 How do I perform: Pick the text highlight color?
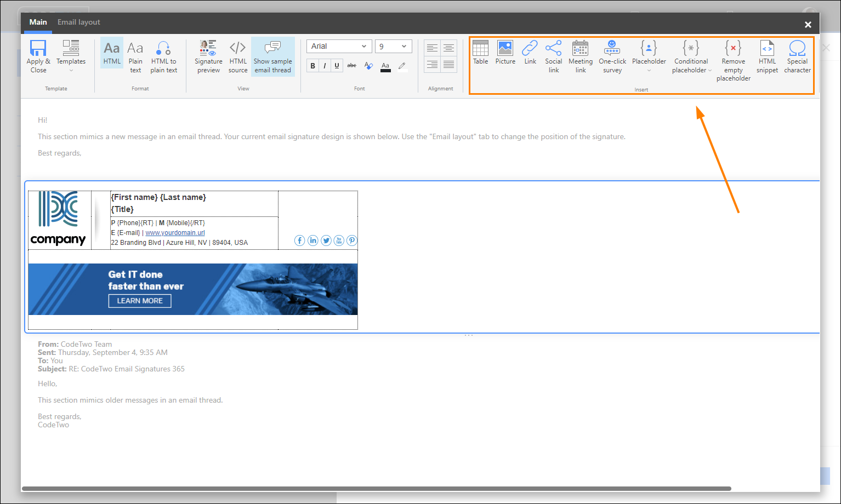point(402,66)
